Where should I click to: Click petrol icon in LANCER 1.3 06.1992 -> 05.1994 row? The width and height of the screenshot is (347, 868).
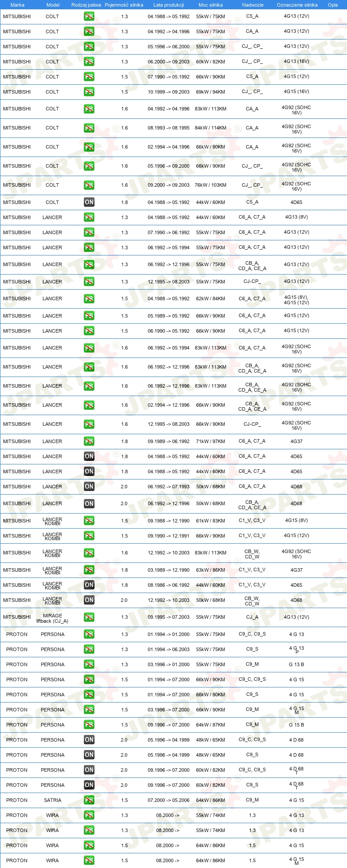click(89, 247)
